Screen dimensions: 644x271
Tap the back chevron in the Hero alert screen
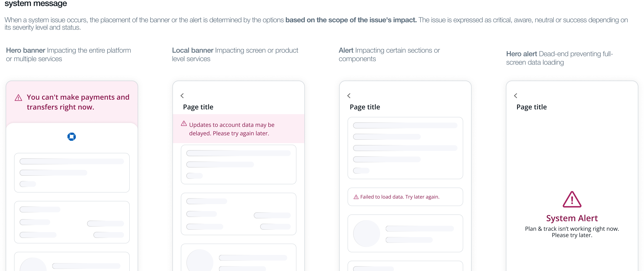pos(515,96)
